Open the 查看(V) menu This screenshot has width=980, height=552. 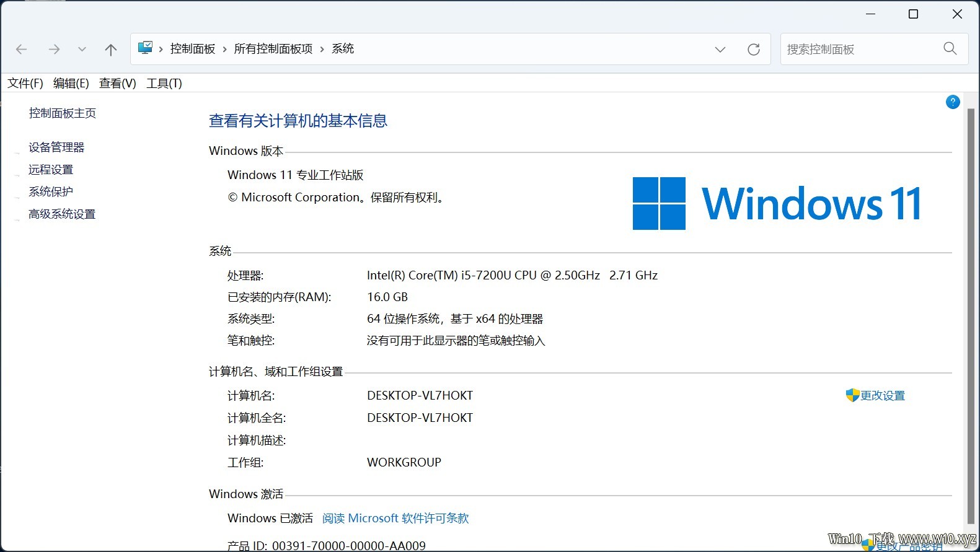118,83
